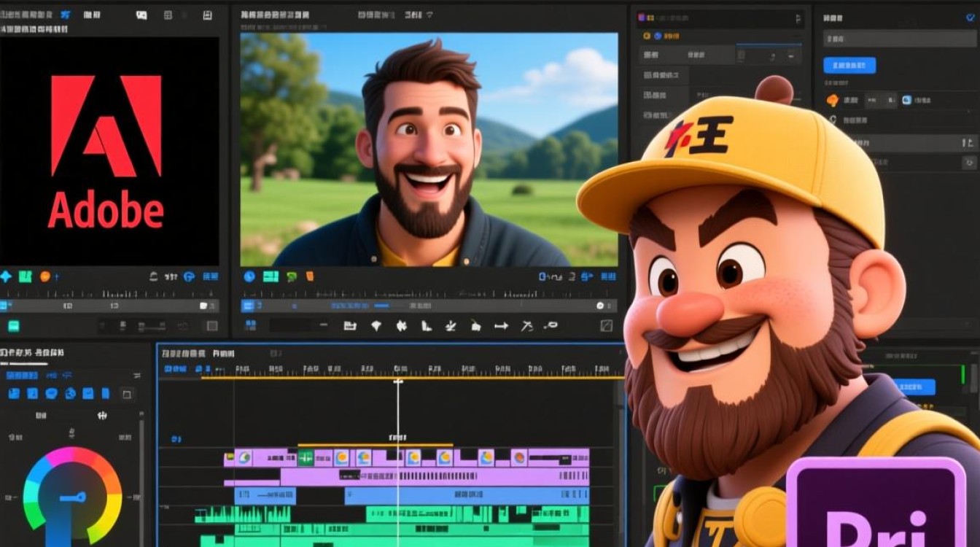Click the gray input field above the blue top-right button
Image resolution: width=980 pixels, height=547 pixels.
(x=901, y=39)
